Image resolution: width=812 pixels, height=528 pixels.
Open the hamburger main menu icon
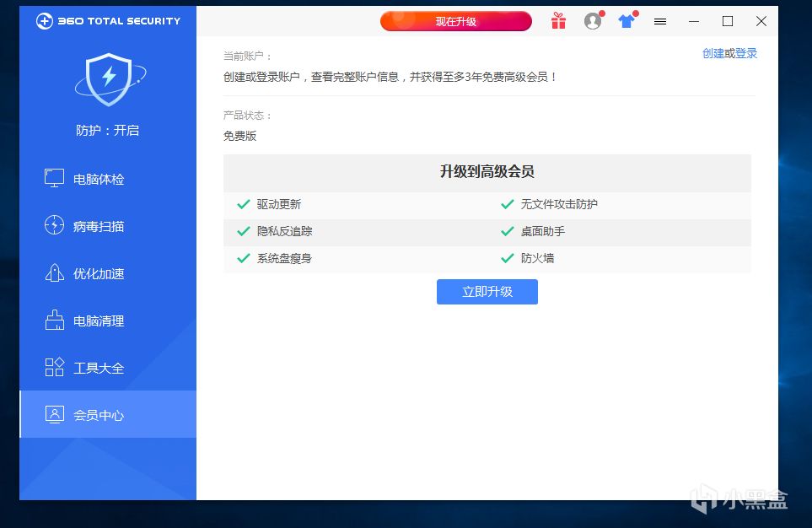click(x=659, y=21)
